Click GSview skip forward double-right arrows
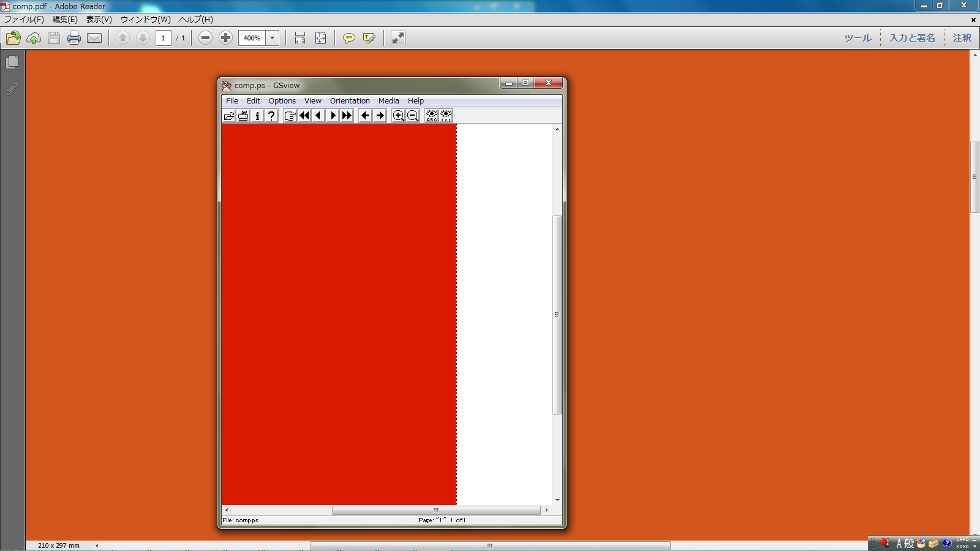 coord(347,116)
